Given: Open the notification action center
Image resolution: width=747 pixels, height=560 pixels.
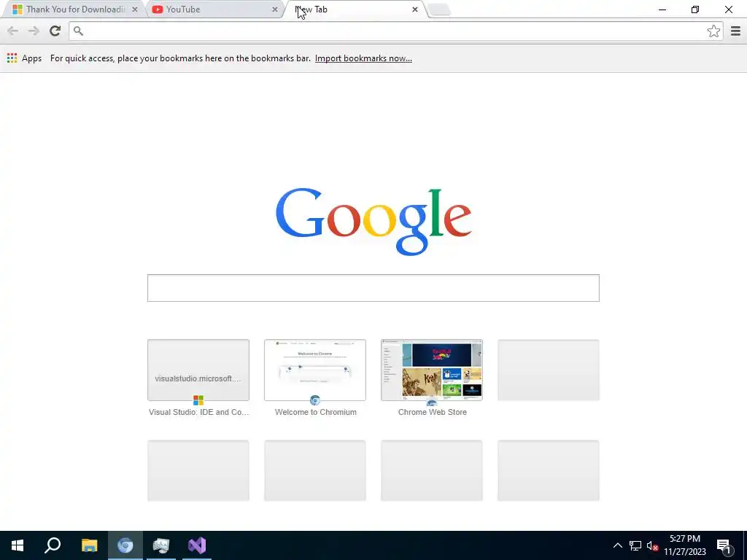Looking at the screenshot, I should [724, 545].
